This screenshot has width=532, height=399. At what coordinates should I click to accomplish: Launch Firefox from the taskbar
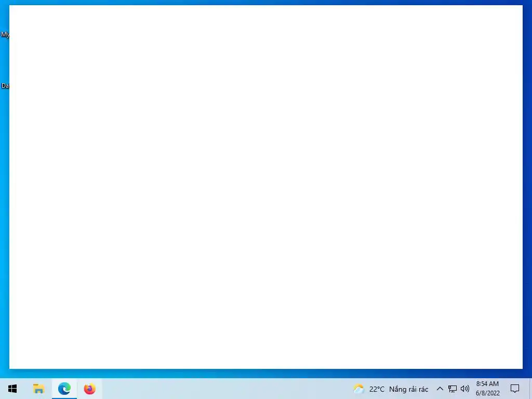pyautogui.click(x=89, y=389)
